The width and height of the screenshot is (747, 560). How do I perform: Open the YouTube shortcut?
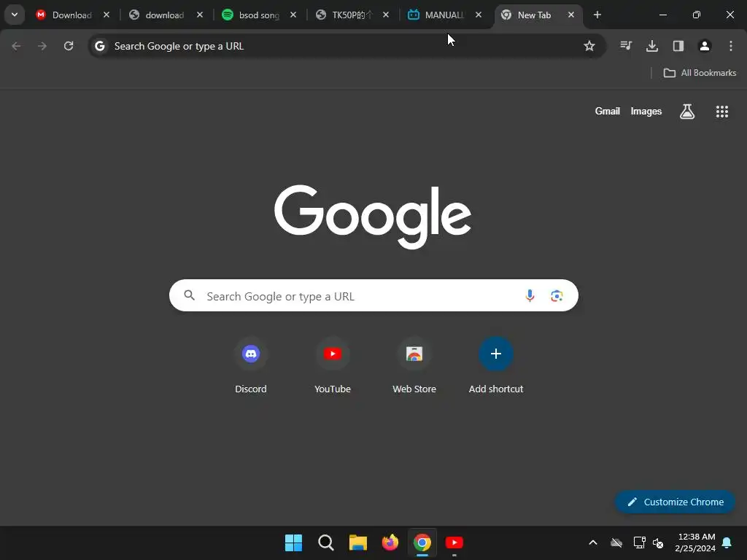333,365
